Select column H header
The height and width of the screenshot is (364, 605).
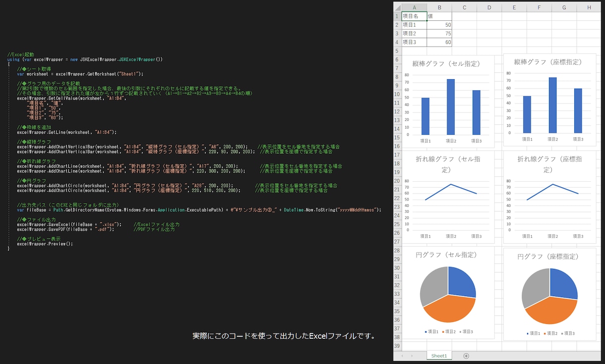pyautogui.click(x=589, y=7)
